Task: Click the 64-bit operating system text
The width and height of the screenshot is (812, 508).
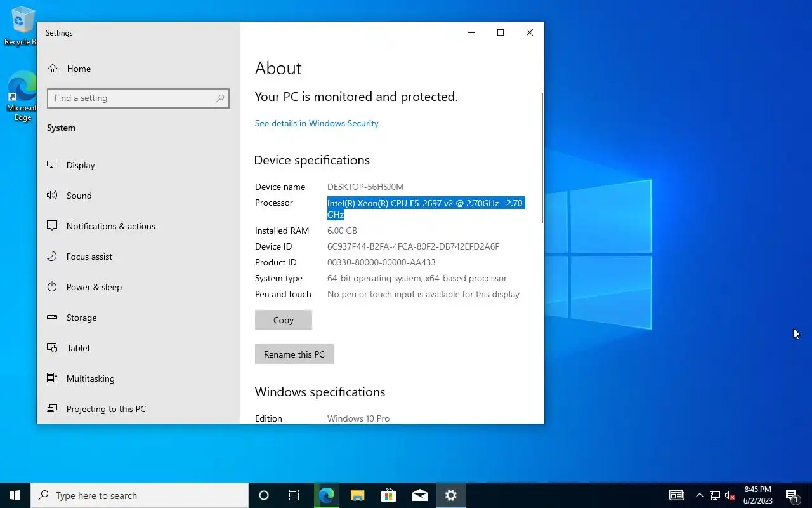Action: click(x=417, y=278)
